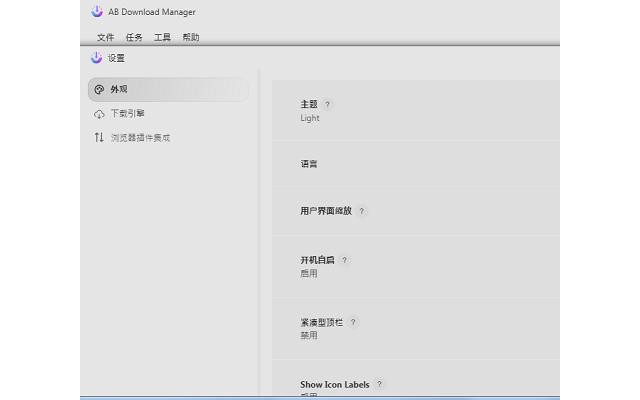Open the 工具 menu
The height and width of the screenshot is (400, 640).
click(x=162, y=38)
